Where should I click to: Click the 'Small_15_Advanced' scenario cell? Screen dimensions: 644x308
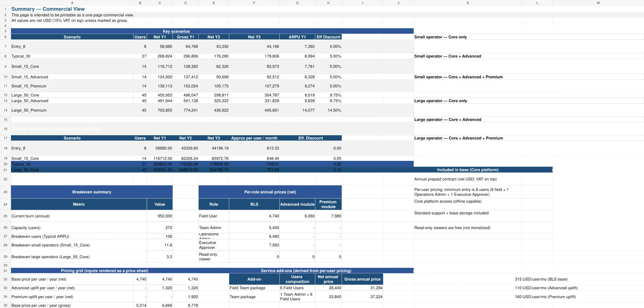[x=72, y=77]
